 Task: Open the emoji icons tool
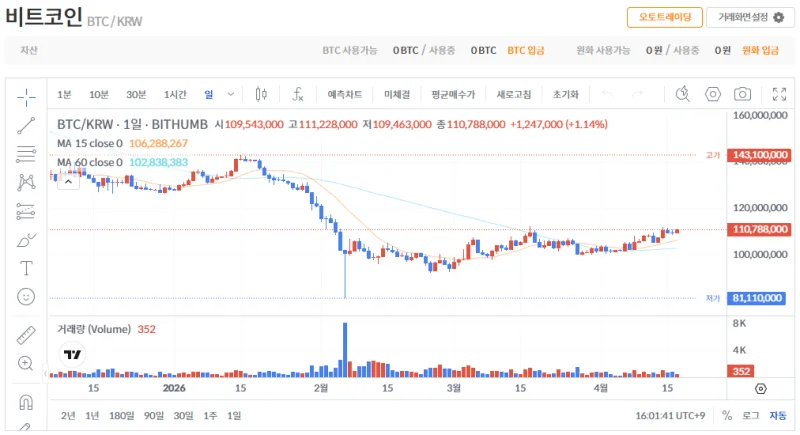26,296
